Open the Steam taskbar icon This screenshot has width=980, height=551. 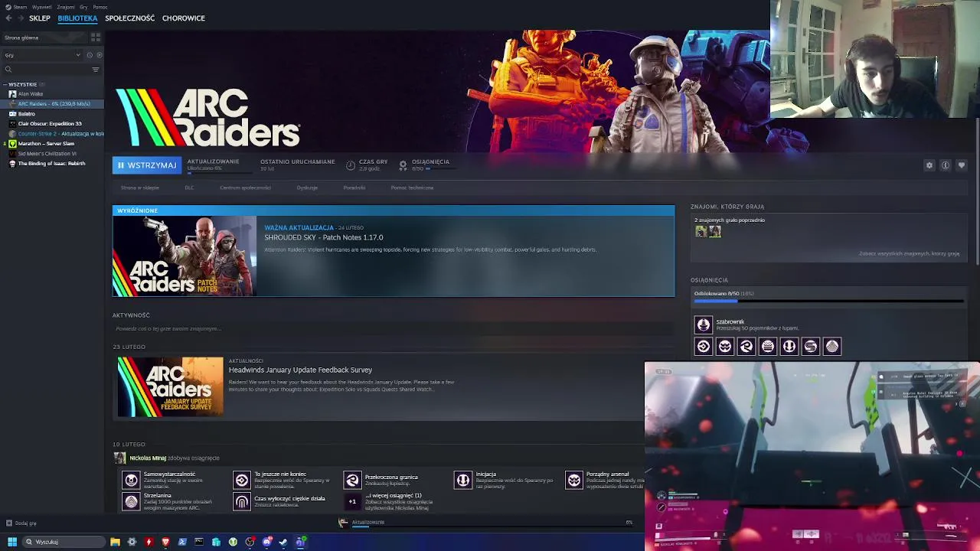coord(283,542)
